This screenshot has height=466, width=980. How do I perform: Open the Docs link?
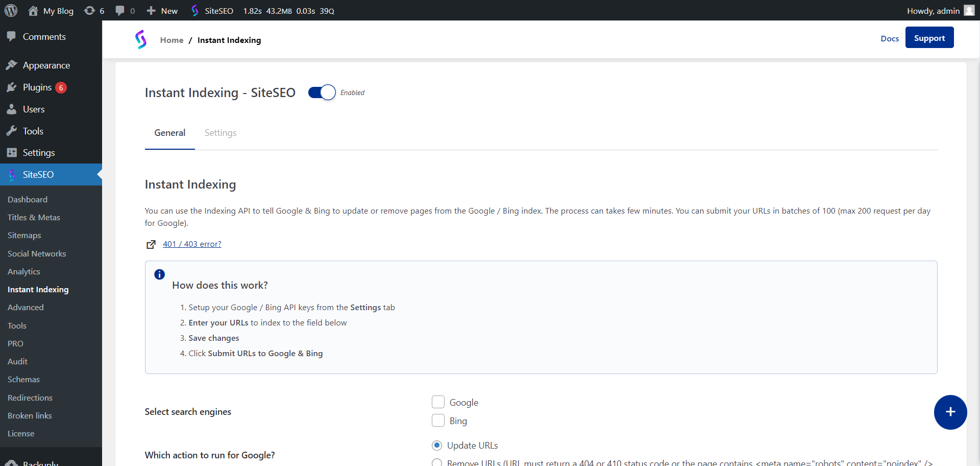click(890, 38)
